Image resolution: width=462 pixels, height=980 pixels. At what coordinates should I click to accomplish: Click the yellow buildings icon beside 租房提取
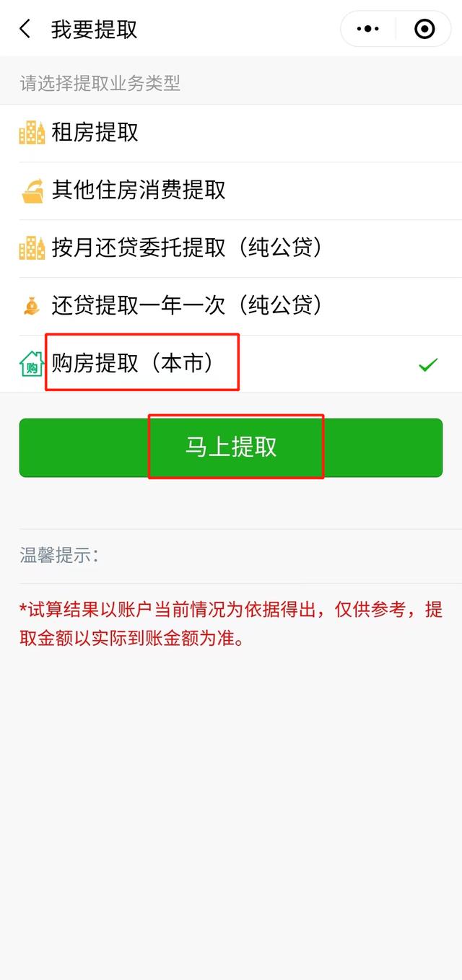[x=32, y=133]
